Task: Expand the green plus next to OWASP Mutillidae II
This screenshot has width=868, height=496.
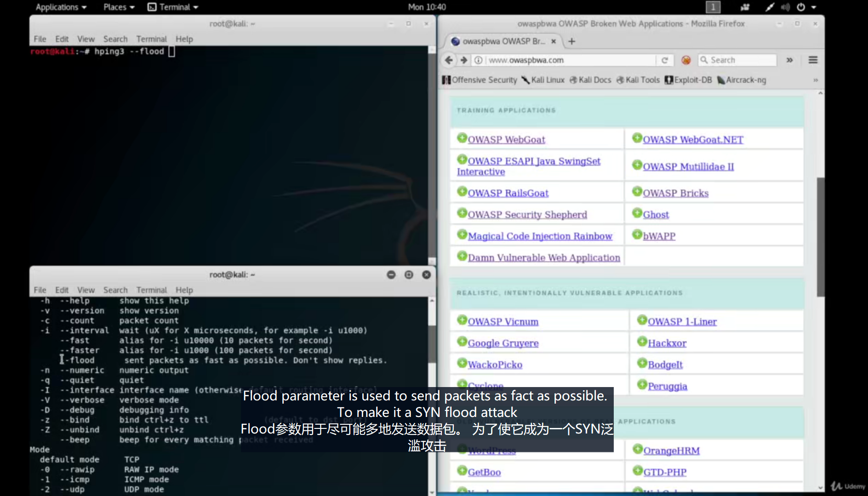Action: [x=637, y=165]
